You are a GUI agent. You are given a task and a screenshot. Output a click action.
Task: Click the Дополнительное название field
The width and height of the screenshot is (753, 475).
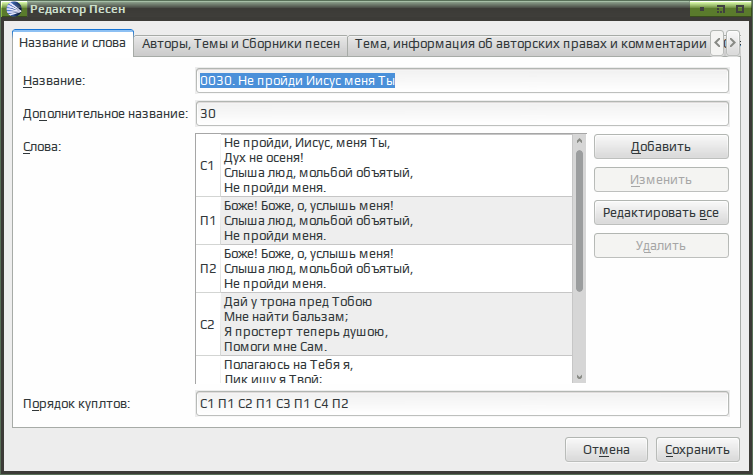click(462, 114)
